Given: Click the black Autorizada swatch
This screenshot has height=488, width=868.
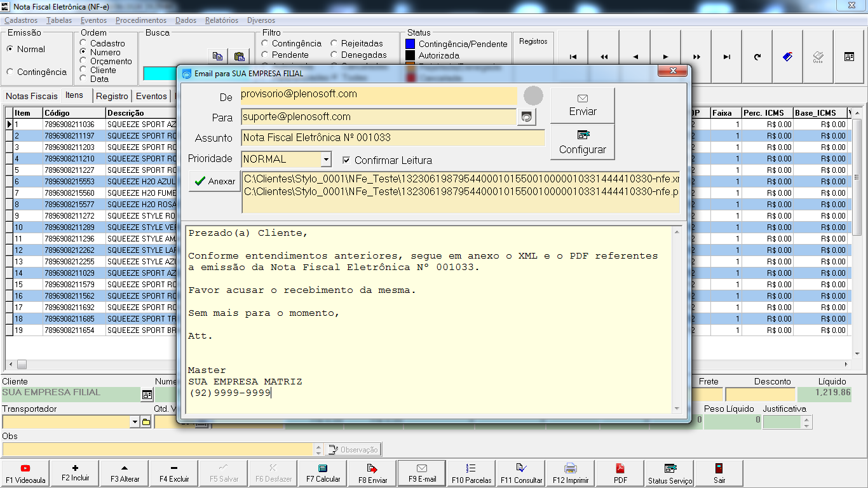Looking at the screenshot, I should pos(410,55).
